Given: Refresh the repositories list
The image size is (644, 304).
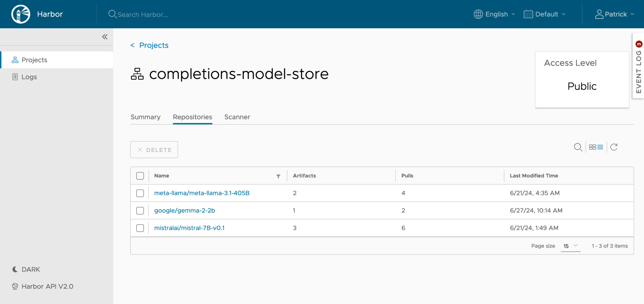Looking at the screenshot, I should point(614,147).
